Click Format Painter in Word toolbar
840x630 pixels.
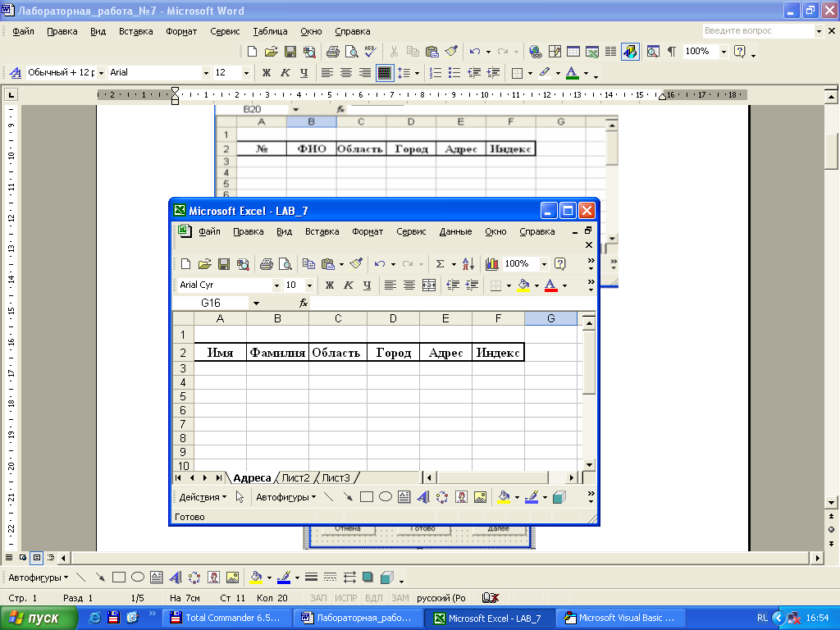(x=452, y=52)
